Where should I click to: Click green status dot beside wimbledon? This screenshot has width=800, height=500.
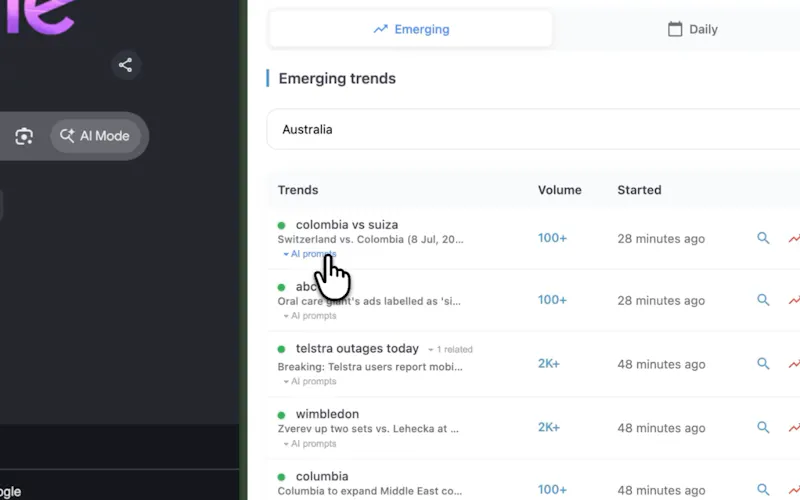[x=281, y=415]
